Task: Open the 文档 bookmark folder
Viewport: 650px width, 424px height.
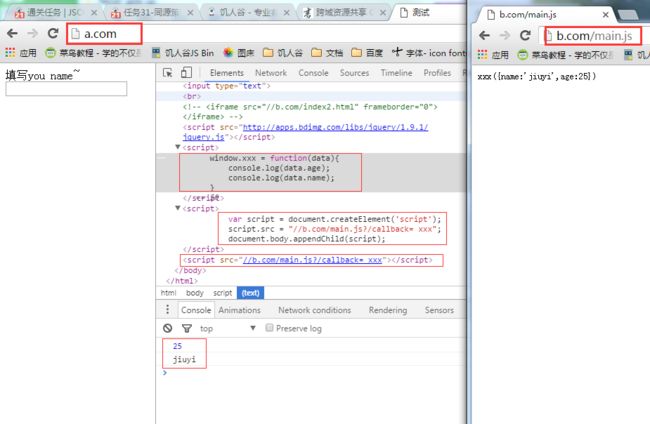Action: [327, 53]
